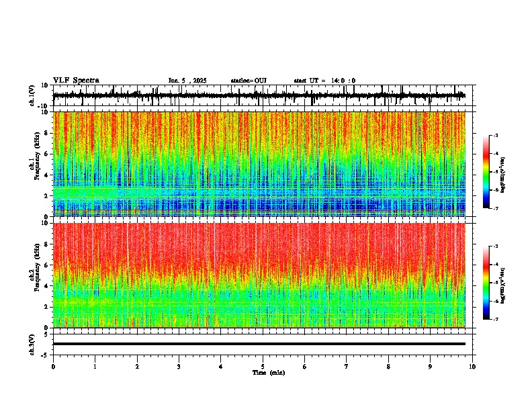Click the "-7" label on ch.1 color bar
The width and height of the screenshot is (532, 411).
pos(495,209)
